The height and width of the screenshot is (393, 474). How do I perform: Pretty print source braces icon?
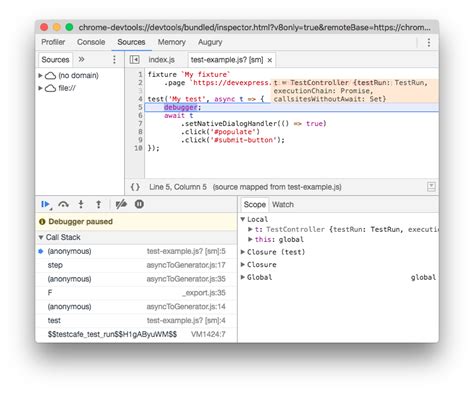[135, 187]
